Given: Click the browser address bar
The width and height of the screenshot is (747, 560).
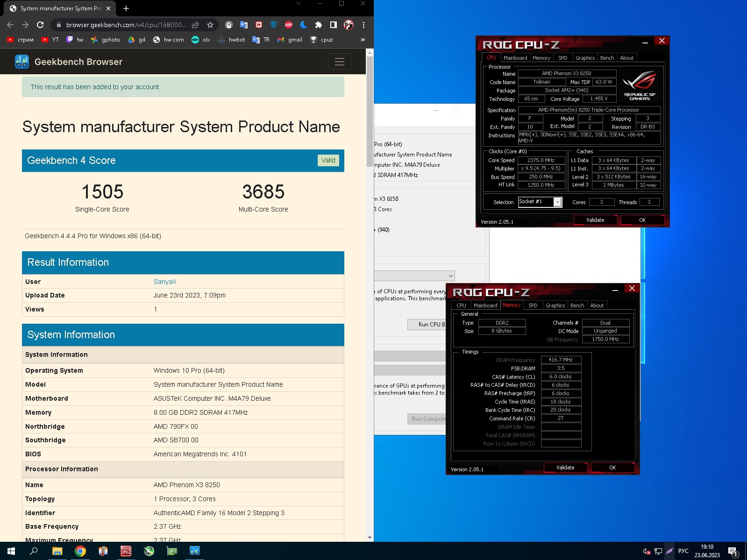Looking at the screenshot, I should pos(126,25).
